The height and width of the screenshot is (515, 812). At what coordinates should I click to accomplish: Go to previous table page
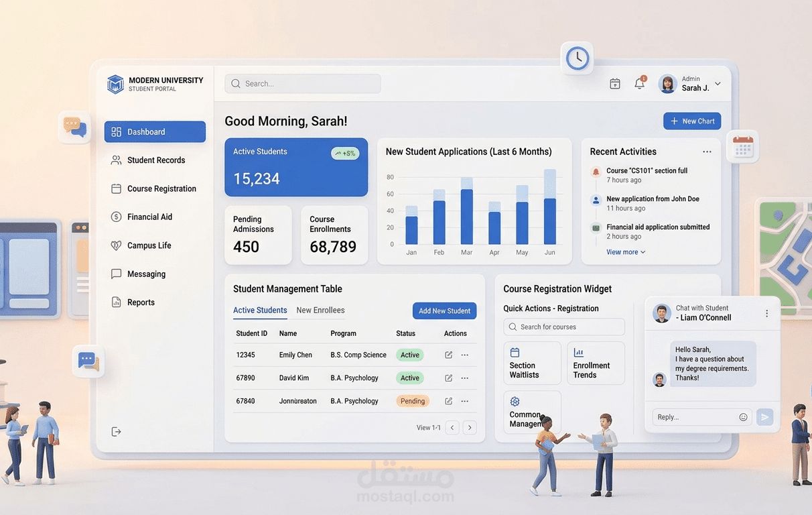point(452,428)
